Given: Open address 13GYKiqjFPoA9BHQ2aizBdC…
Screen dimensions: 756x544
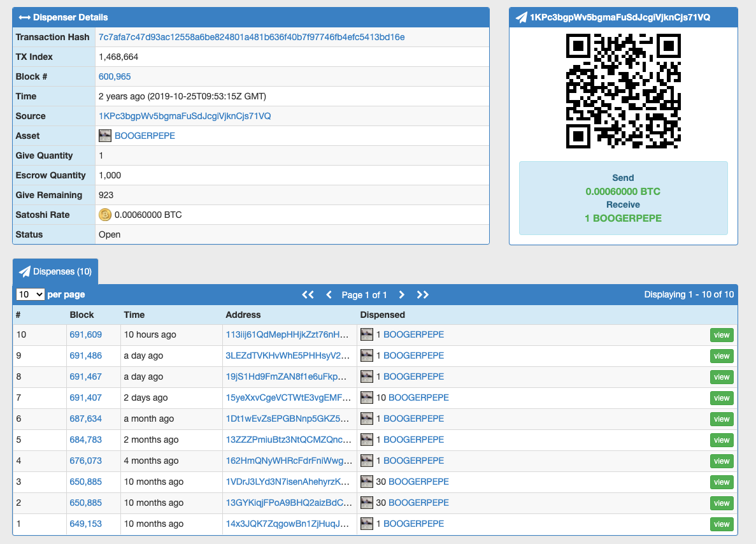Looking at the screenshot, I should (x=289, y=503).
